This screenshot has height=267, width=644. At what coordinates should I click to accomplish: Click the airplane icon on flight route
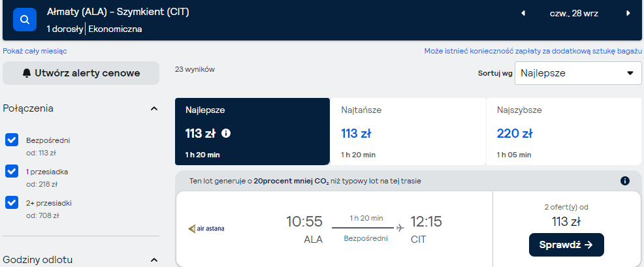point(400,228)
